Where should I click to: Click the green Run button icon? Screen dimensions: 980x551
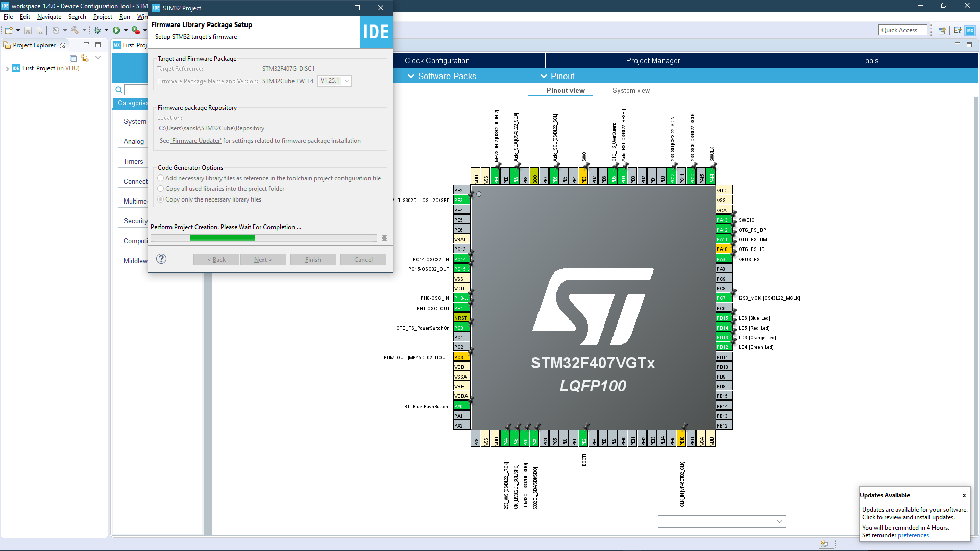pos(116,31)
